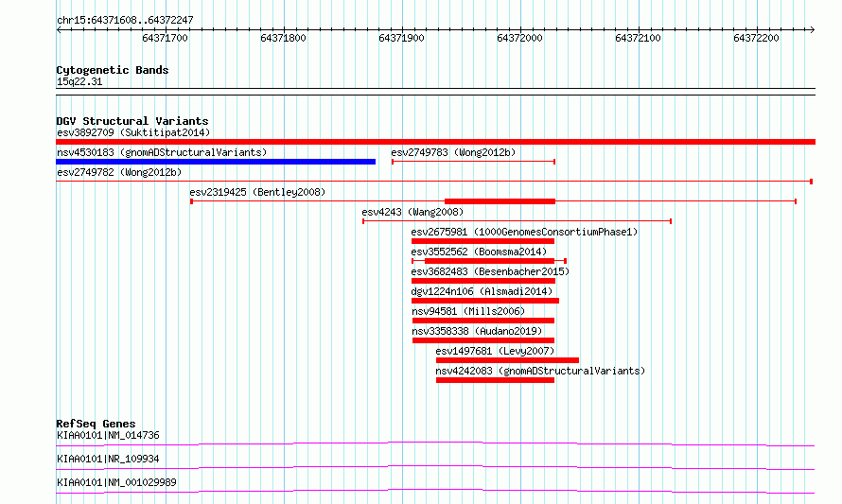
Task: Select the thin red esv4243 variant line
Action: coord(517,221)
